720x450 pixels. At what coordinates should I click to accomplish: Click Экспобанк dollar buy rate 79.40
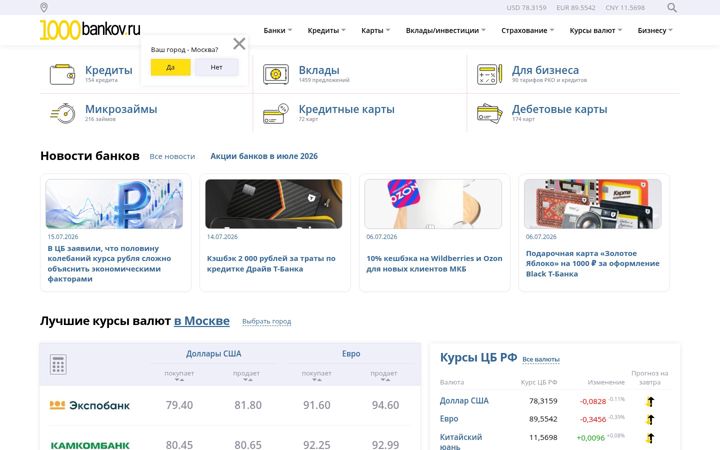tap(179, 405)
